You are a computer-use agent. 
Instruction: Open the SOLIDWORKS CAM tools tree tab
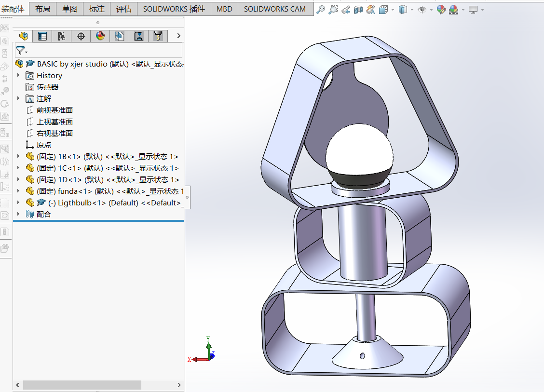tap(158, 36)
